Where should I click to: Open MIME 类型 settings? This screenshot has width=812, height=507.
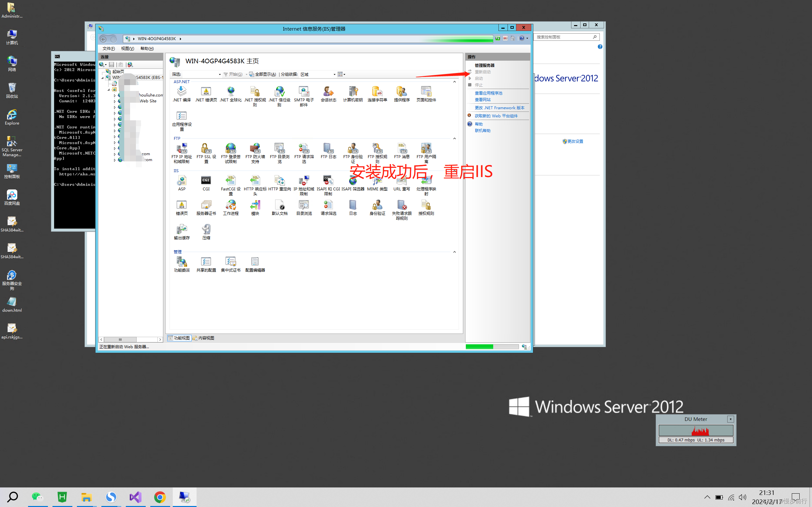tap(377, 183)
